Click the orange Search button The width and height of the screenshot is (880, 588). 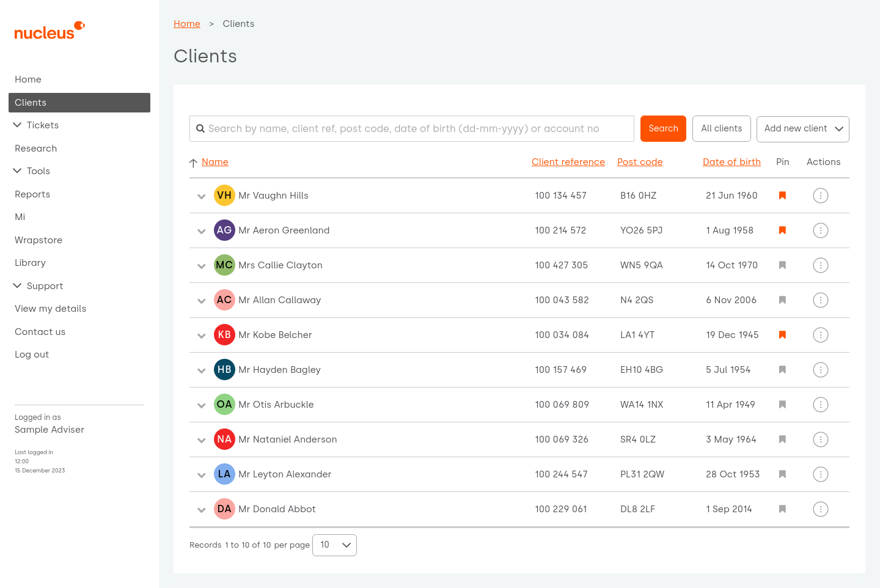[663, 129]
